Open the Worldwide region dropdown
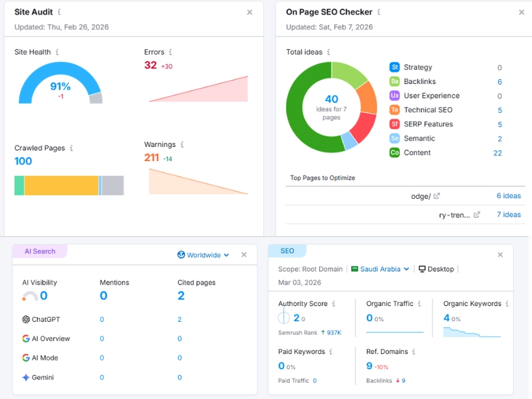Viewport: 532px width, 399px height. click(203, 255)
